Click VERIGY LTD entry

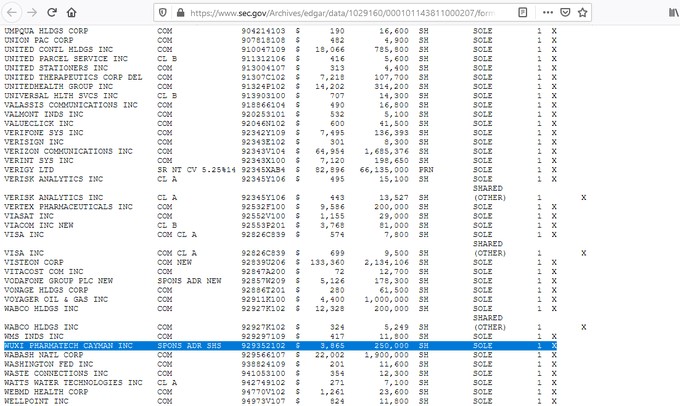(29, 170)
